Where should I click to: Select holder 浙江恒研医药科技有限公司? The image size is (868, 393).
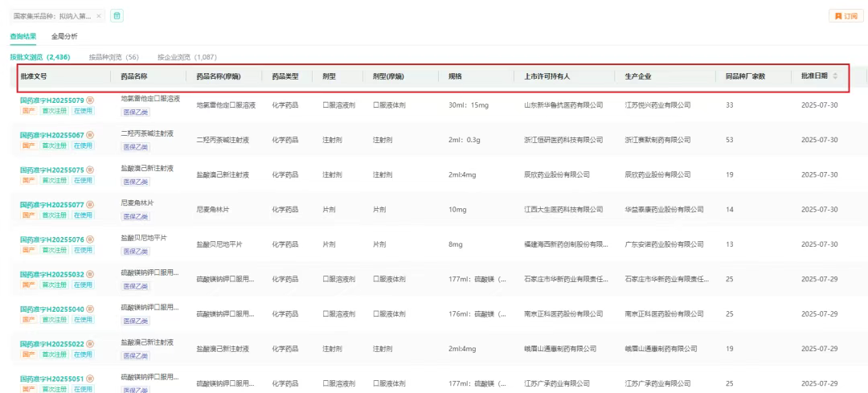pyautogui.click(x=563, y=140)
